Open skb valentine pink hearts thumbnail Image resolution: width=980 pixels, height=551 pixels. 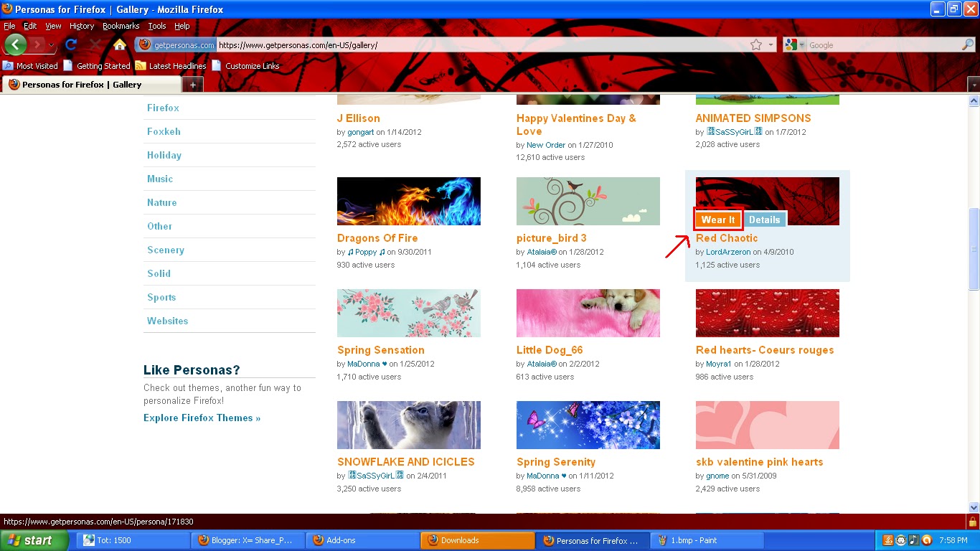(768, 425)
